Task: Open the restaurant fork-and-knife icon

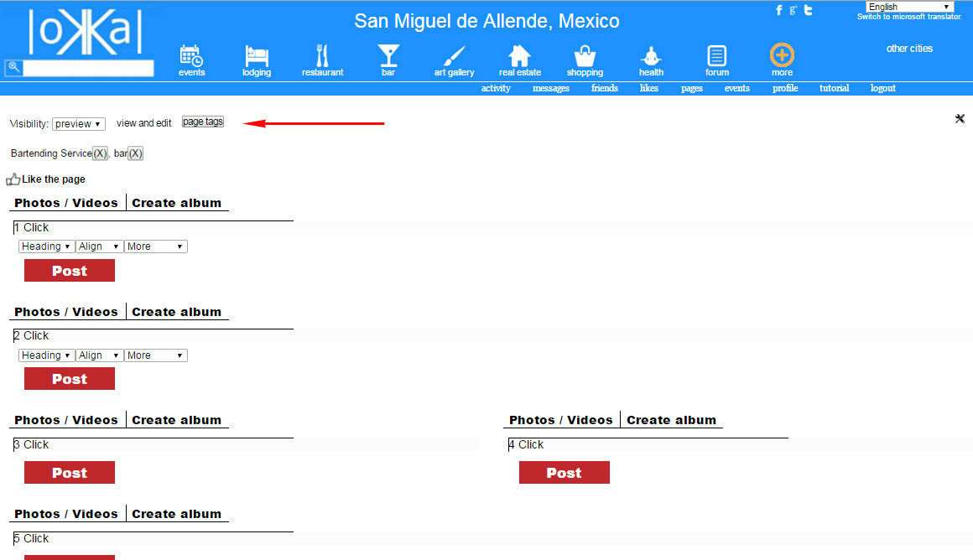Action: coord(322,56)
